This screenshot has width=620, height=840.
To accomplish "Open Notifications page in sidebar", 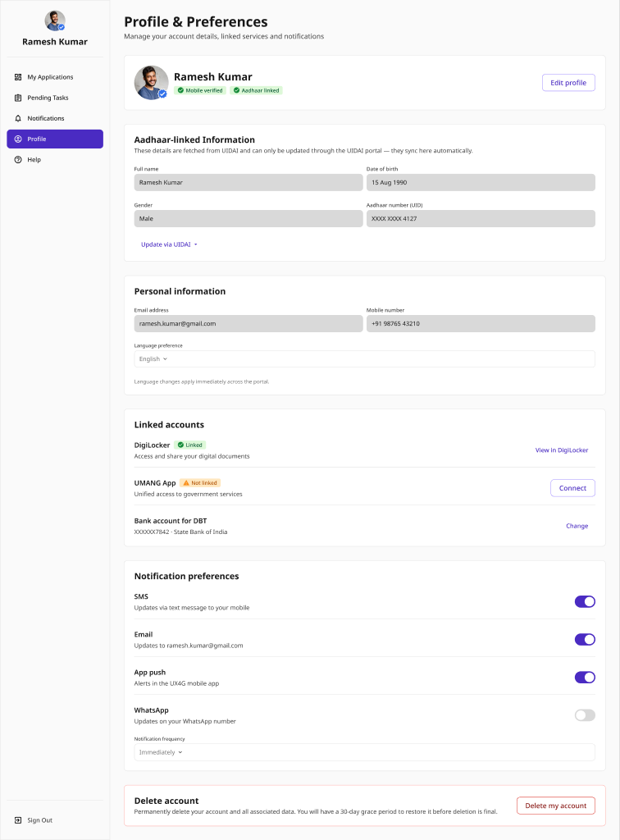I will [x=55, y=118].
